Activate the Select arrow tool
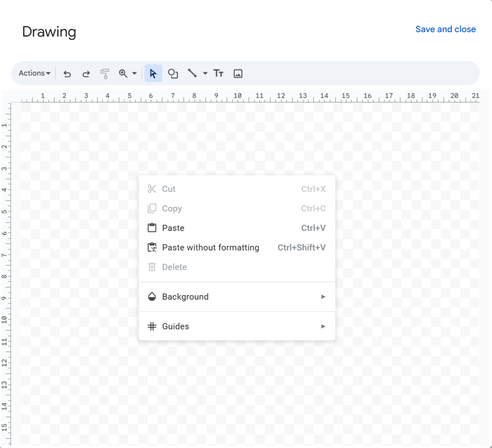Screen dimensions: 492x448 pos(153,73)
